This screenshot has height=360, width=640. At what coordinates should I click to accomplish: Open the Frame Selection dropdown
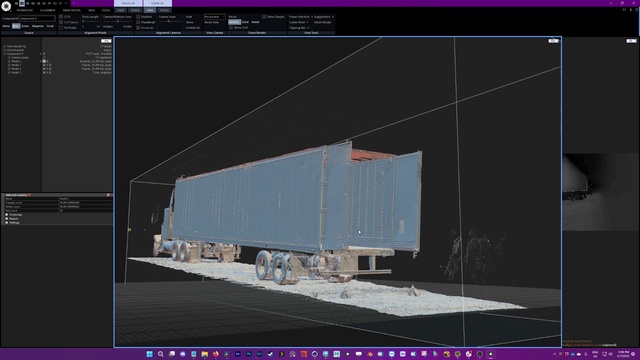click(301, 17)
